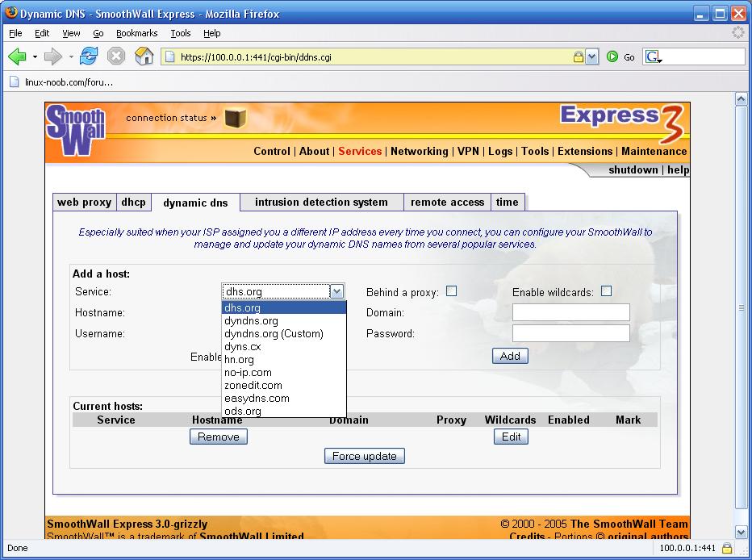The height and width of the screenshot is (560, 752).
Task: Open the Back button history dropdown arrow
Action: pos(35,56)
